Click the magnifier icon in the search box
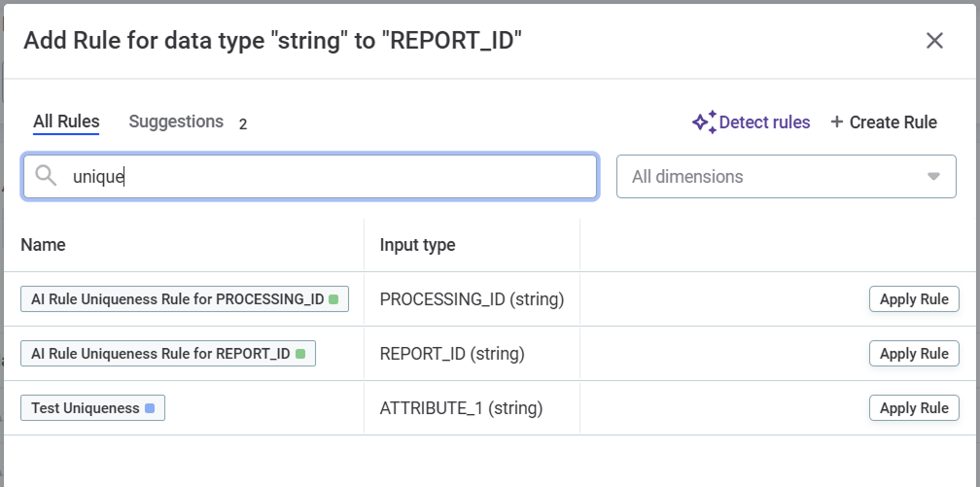The height and width of the screenshot is (487, 980). tap(46, 176)
